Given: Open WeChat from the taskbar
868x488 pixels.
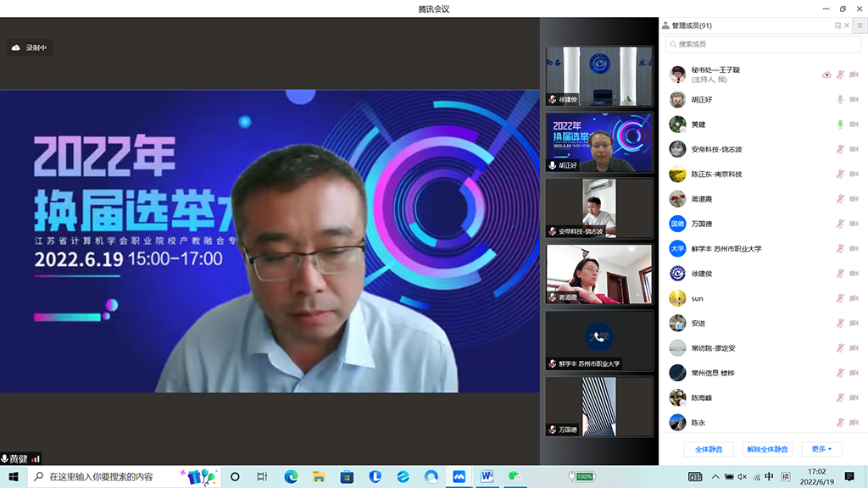Looking at the screenshot, I should click(x=514, y=477).
